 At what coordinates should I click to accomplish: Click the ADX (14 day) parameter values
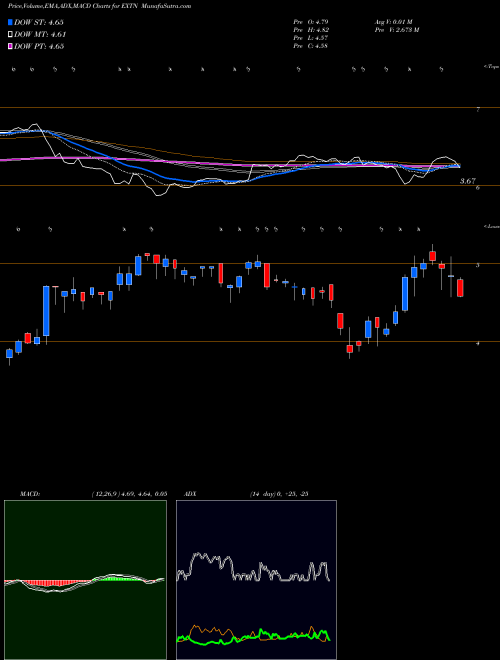[x=279, y=494]
